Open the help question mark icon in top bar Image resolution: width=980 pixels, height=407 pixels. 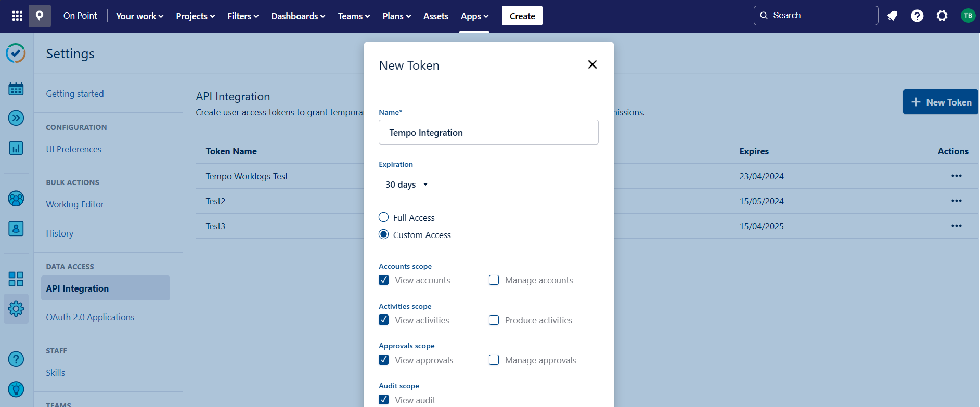point(917,16)
